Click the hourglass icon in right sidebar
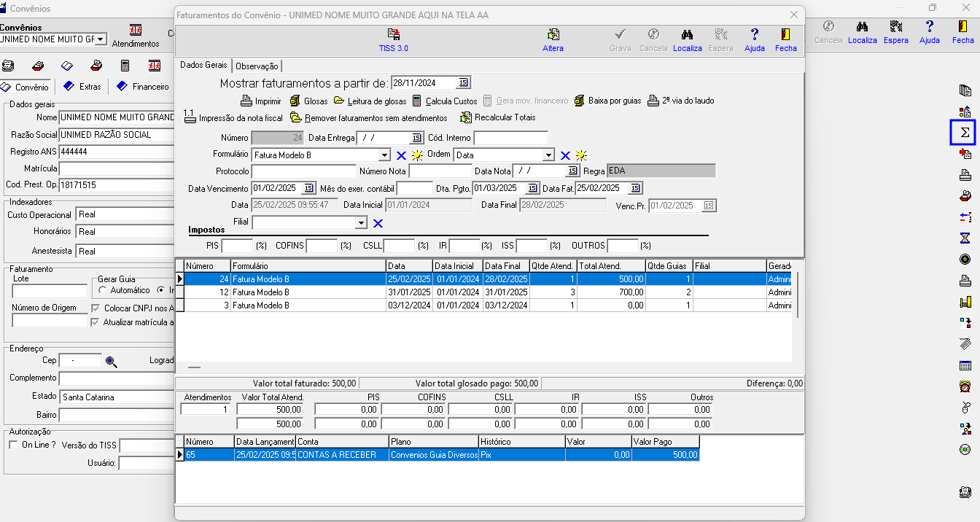 point(965,238)
